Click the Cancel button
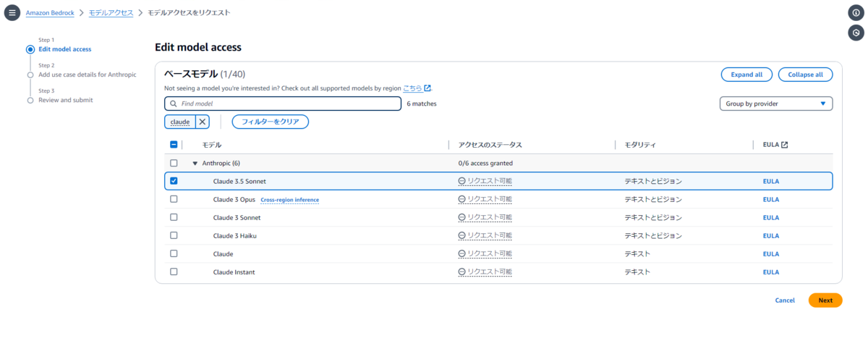Screen dimensions: 868x362 pyautogui.click(x=785, y=300)
